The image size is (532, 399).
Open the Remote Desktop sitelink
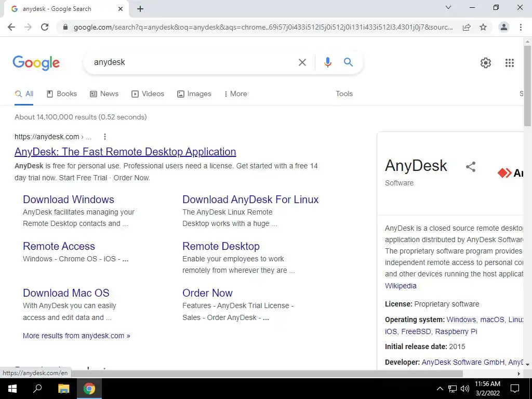pyautogui.click(x=221, y=246)
